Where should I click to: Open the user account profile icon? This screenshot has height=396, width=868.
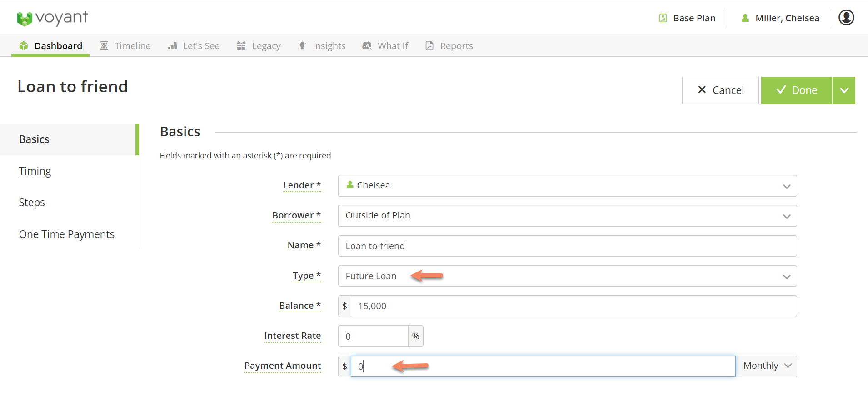[x=846, y=18]
